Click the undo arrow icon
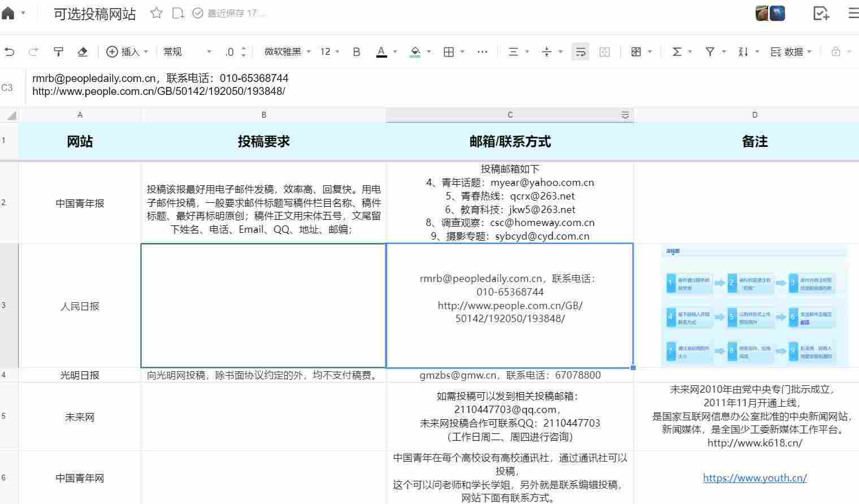This screenshot has height=504, width=859. point(10,52)
